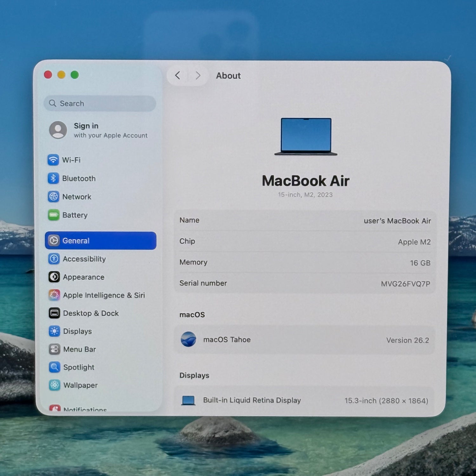
Task: Select the Appearance icon
Action: (54, 277)
